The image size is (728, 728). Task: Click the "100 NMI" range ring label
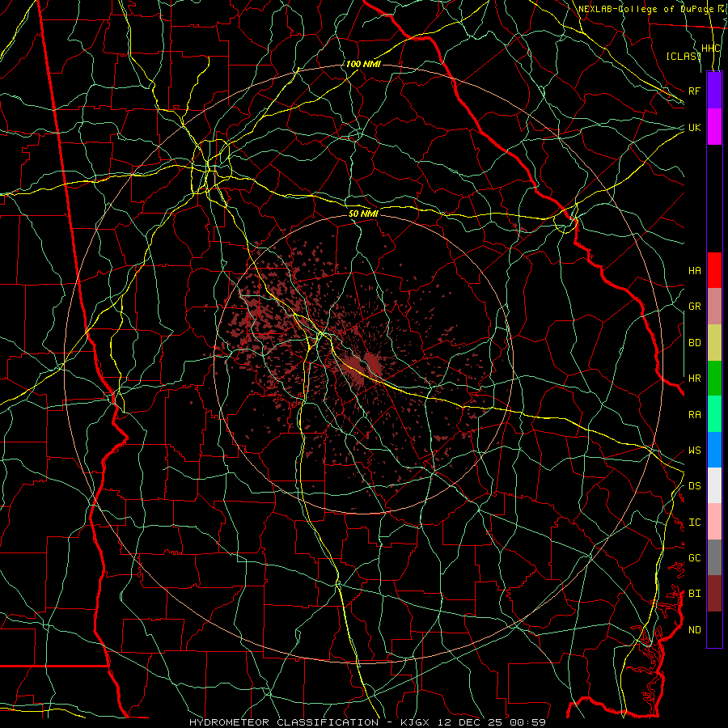[x=363, y=64]
